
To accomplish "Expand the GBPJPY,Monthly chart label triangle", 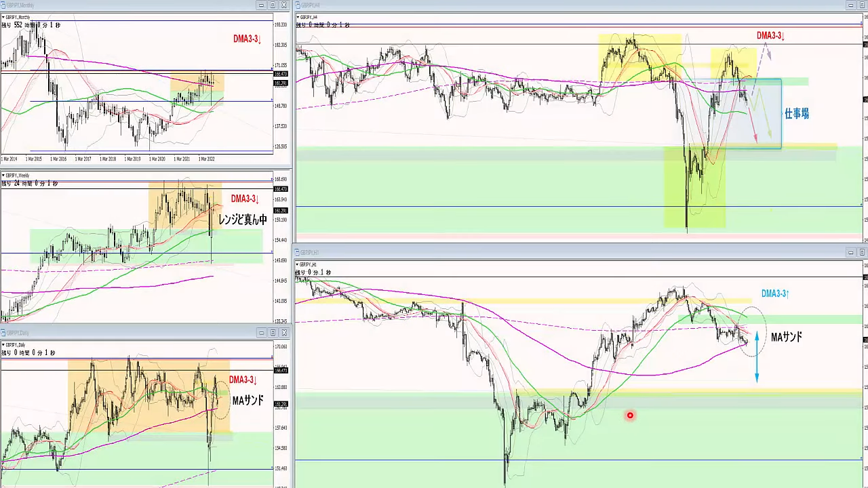I will 3,17.
